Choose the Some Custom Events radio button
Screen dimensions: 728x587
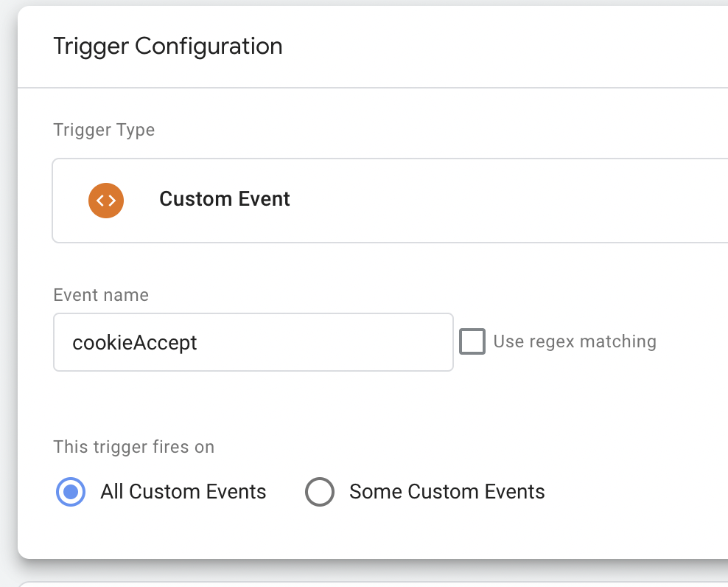tap(320, 492)
